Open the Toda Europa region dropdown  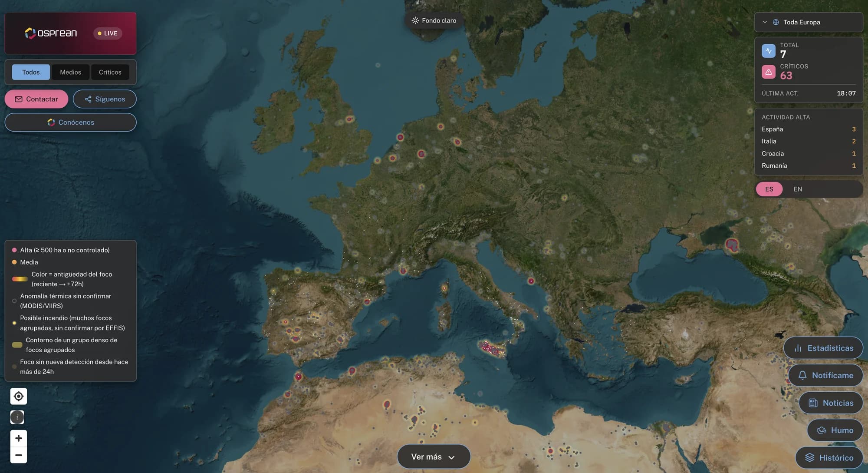click(809, 22)
